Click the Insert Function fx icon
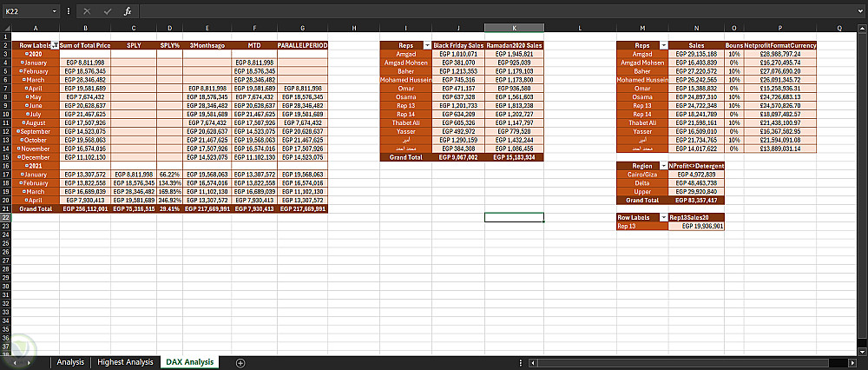 tap(128, 11)
